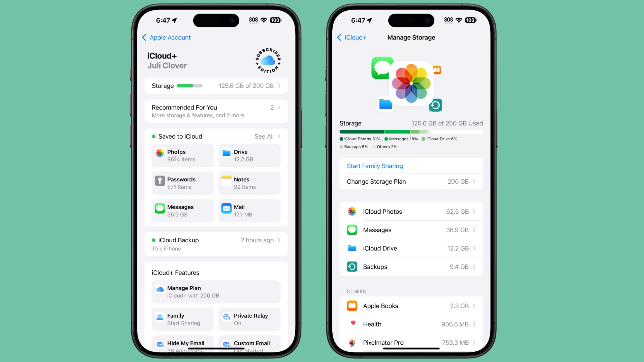Open Pixelmator Pro storage details
Viewport: 644px width, 362px height.
(411, 343)
